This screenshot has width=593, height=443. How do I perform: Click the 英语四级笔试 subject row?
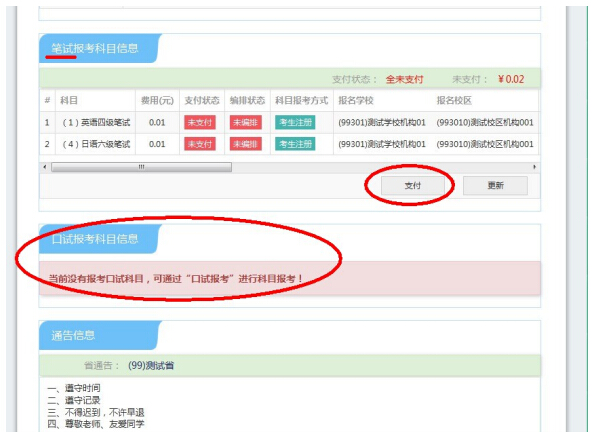(289, 123)
